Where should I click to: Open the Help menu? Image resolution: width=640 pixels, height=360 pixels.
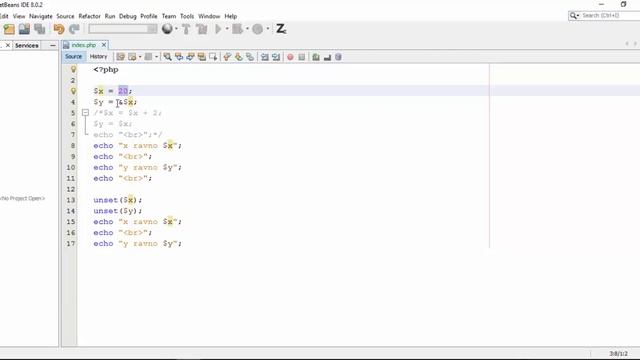coord(231,16)
